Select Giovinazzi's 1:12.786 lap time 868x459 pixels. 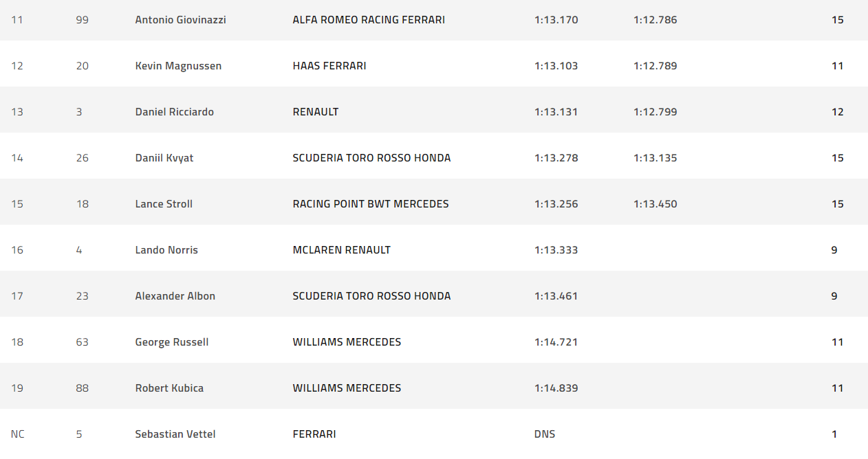click(655, 20)
